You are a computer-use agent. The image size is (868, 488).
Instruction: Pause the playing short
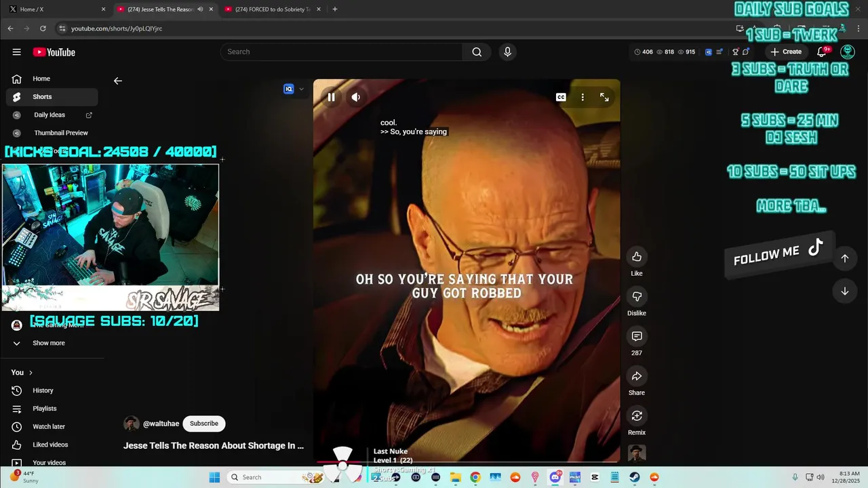[x=331, y=97]
